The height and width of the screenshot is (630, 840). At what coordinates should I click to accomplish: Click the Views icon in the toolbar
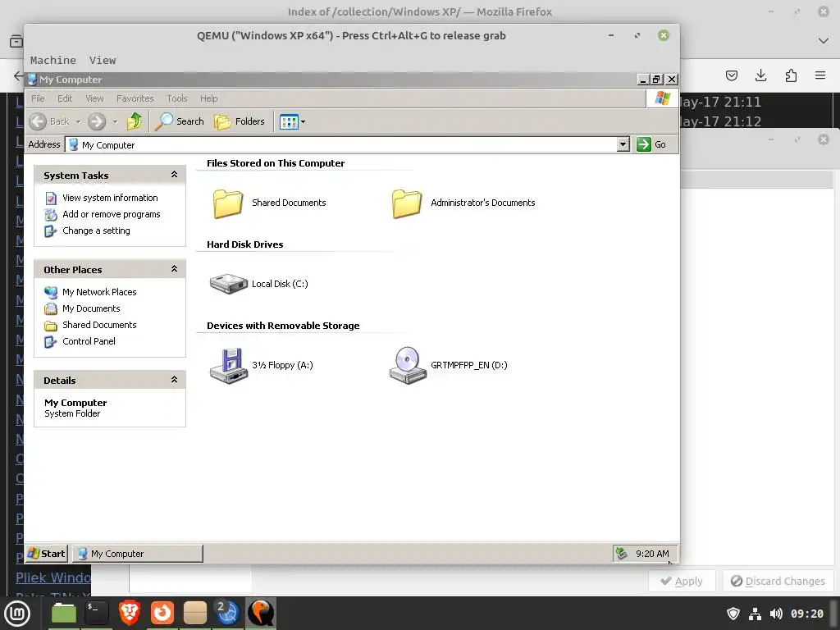[289, 122]
